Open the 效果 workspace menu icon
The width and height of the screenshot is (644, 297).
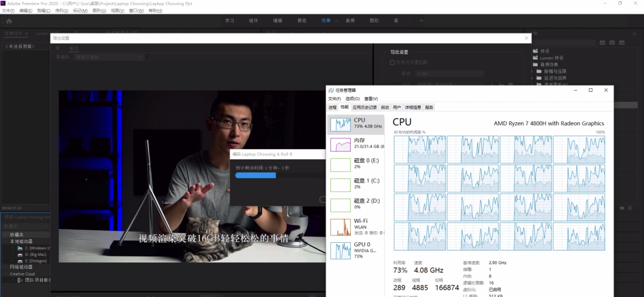pos(336,20)
